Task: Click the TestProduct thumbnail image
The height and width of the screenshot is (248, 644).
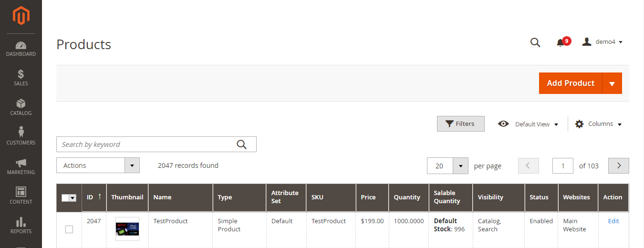Action: [x=127, y=229]
